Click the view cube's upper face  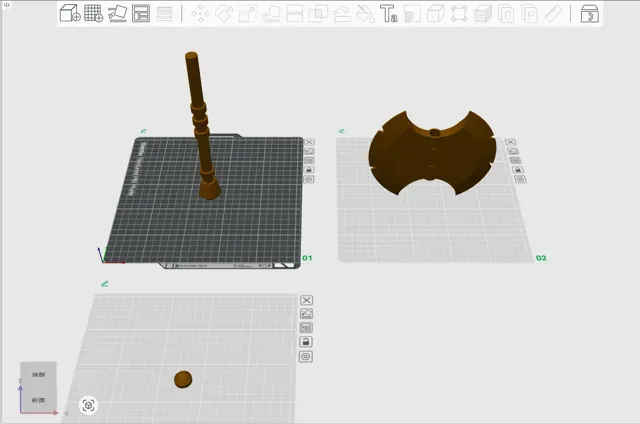tap(38, 374)
